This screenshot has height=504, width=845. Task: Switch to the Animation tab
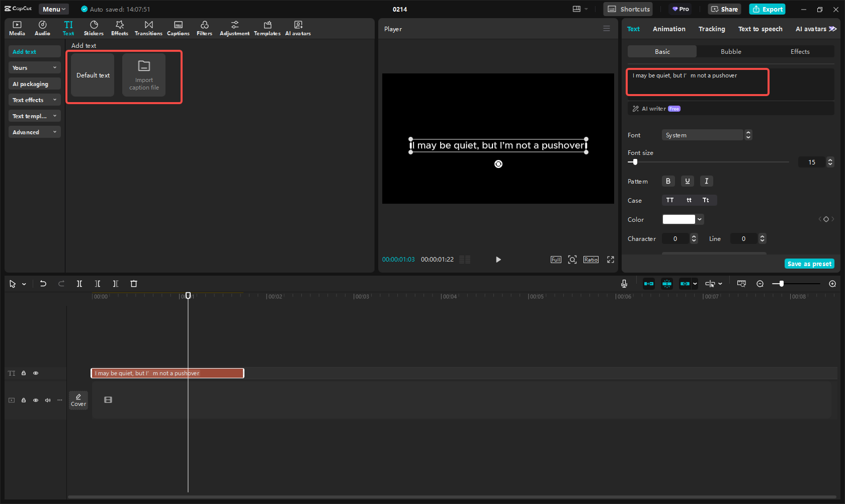pyautogui.click(x=669, y=29)
